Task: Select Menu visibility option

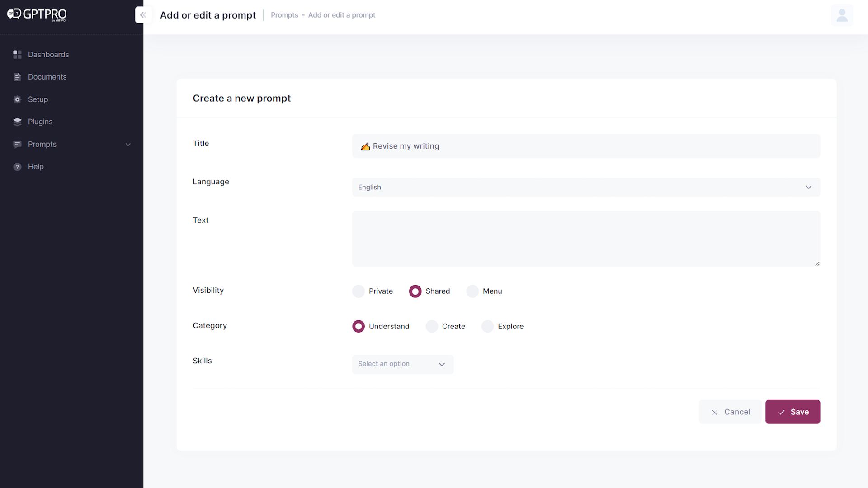Action: 472,291
